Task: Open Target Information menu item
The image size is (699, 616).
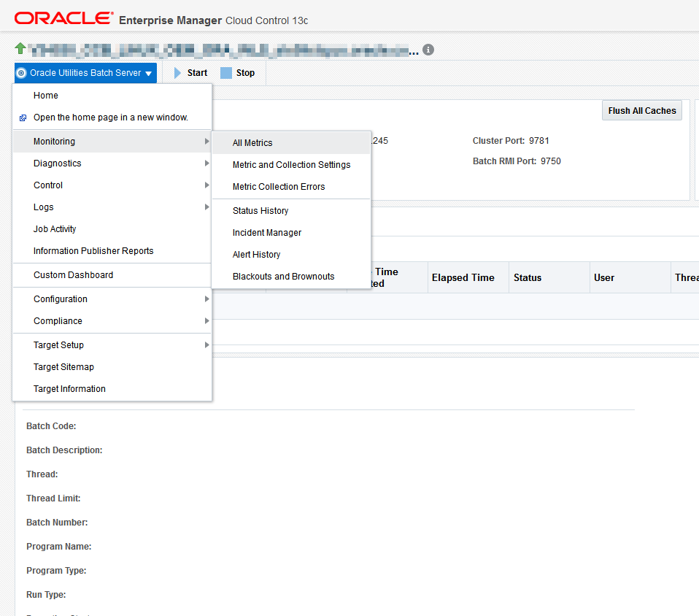Action: 112,388
